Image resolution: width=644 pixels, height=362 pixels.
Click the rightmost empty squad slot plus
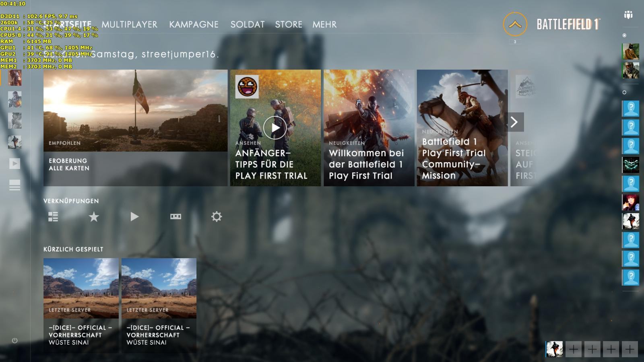[630, 350]
